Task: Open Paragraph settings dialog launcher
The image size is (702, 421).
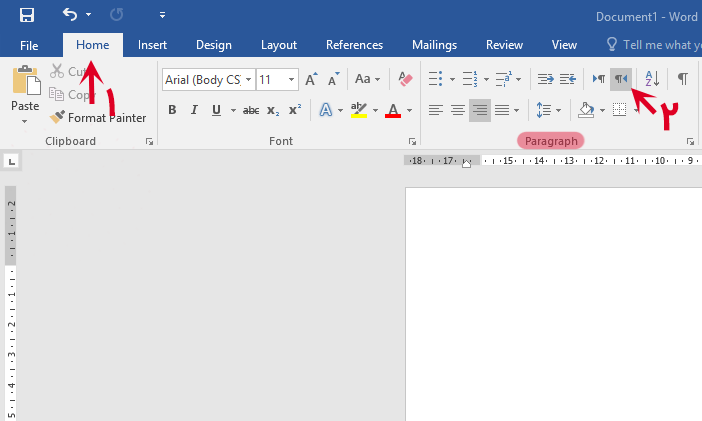Action: (690, 142)
